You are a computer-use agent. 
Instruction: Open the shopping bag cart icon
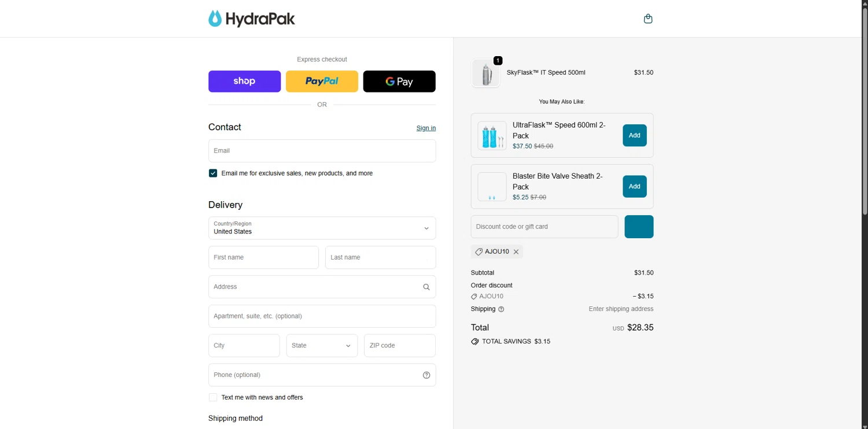pyautogui.click(x=648, y=19)
